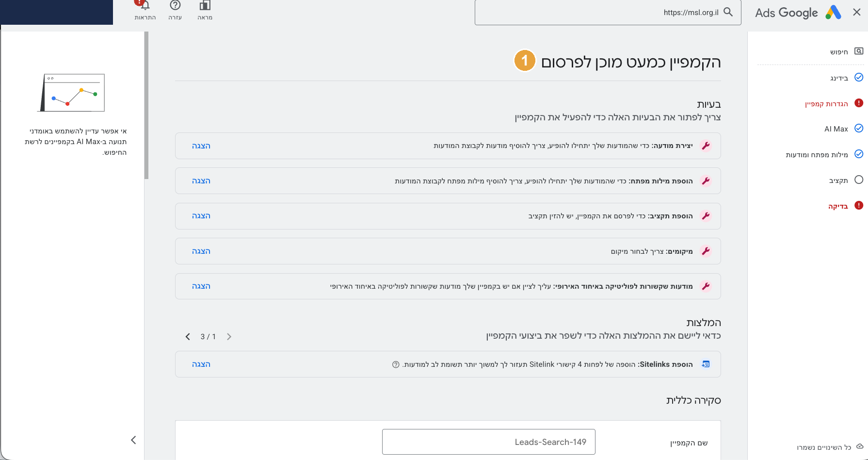Click the 'המלצות' section heading
The image size is (868, 460).
pyautogui.click(x=704, y=323)
